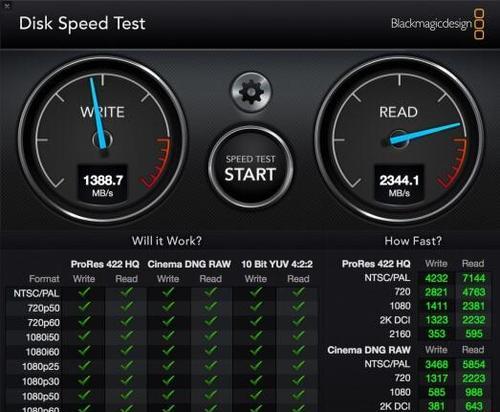Click NTSC/PAL row label in Will it Work table
The image size is (500, 412).
(36, 294)
